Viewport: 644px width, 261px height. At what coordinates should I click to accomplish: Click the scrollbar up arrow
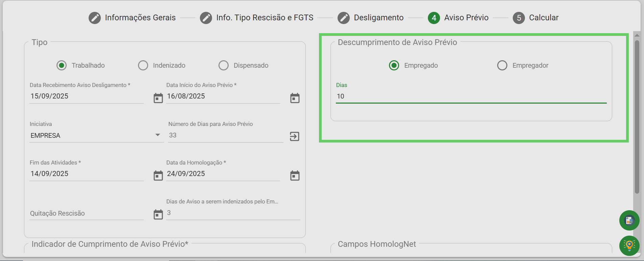pyautogui.click(x=637, y=35)
